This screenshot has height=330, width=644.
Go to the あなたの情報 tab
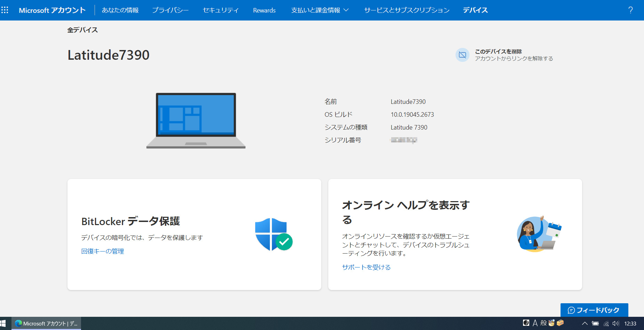coord(120,10)
